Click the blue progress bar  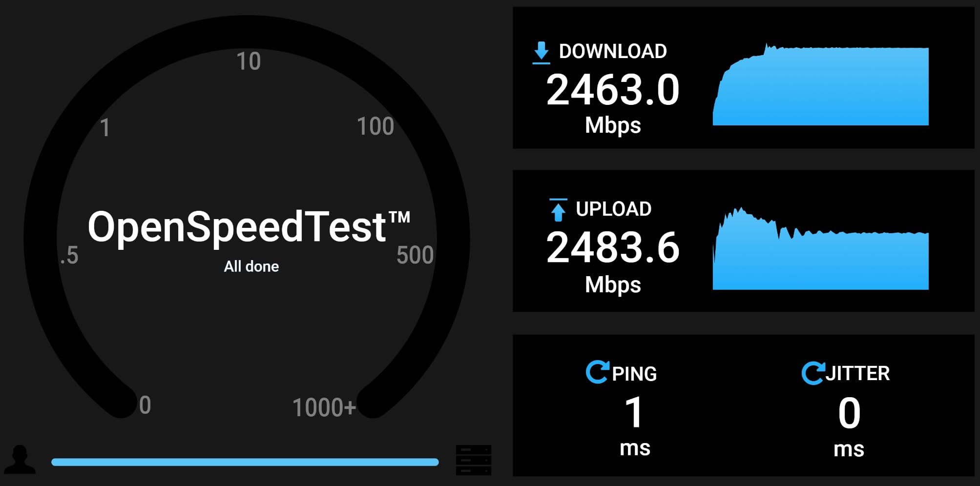point(245,462)
